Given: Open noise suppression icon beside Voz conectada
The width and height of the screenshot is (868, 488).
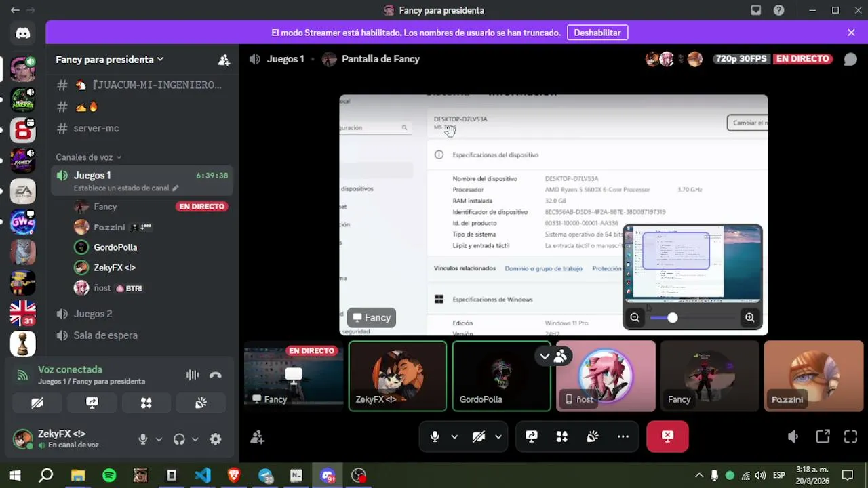Looking at the screenshot, I should [x=193, y=375].
